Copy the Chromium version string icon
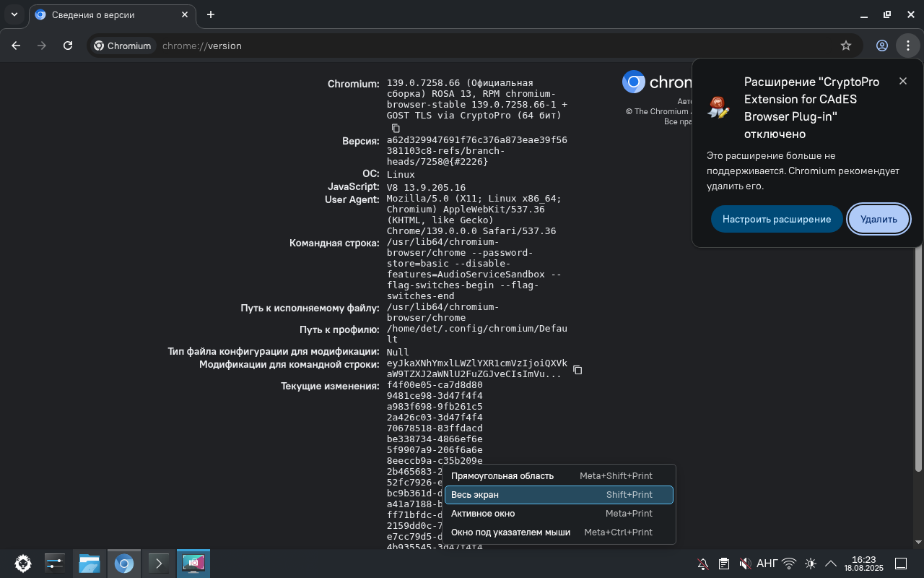924x578 pixels. (396, 128)
